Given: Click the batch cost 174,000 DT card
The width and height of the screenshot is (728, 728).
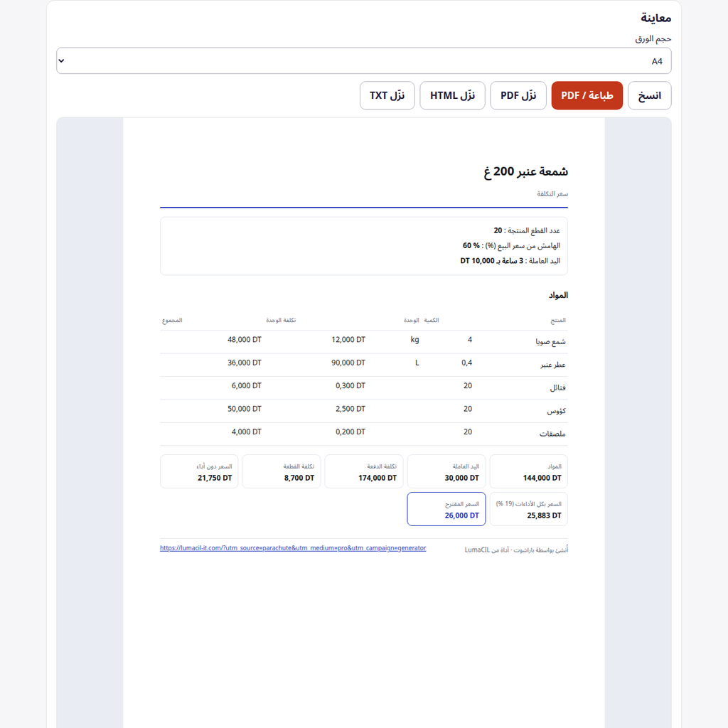Looking at the screenshot, I should [364, 472].
